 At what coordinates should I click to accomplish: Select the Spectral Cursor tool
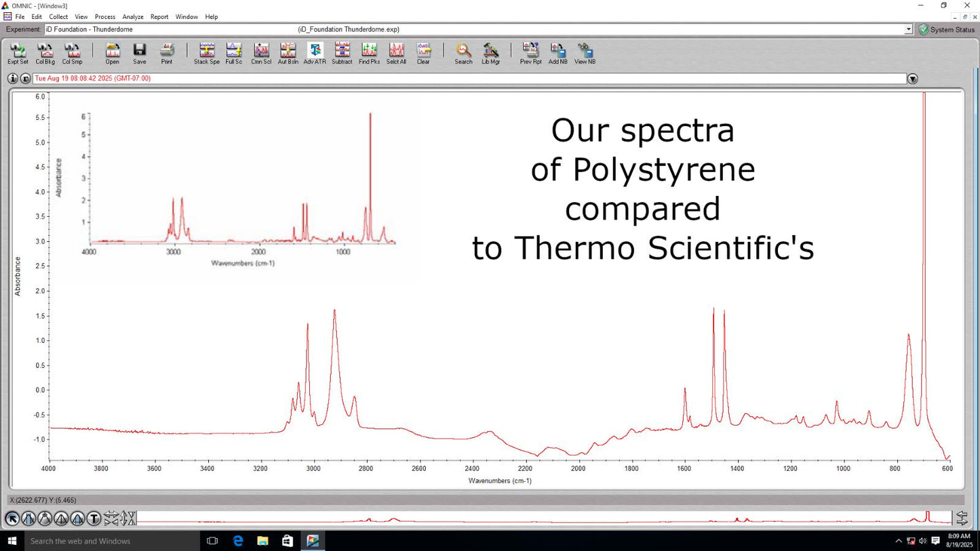[x=45, y=519]
